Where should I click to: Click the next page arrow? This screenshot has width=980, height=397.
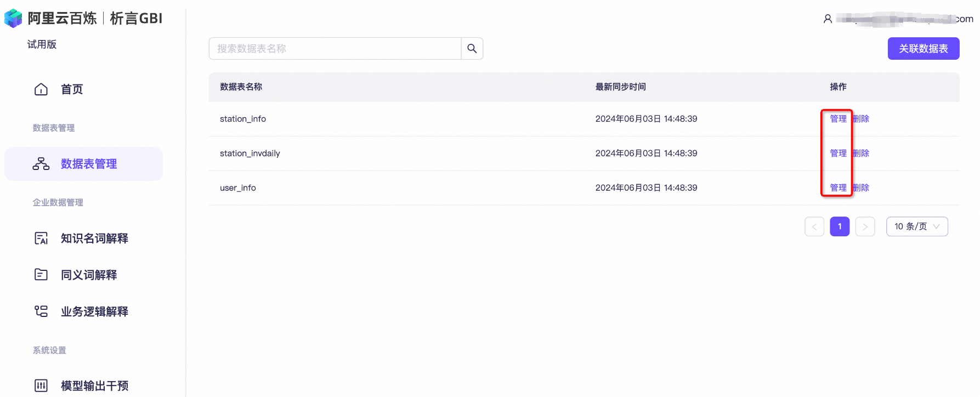pos(865,226)
